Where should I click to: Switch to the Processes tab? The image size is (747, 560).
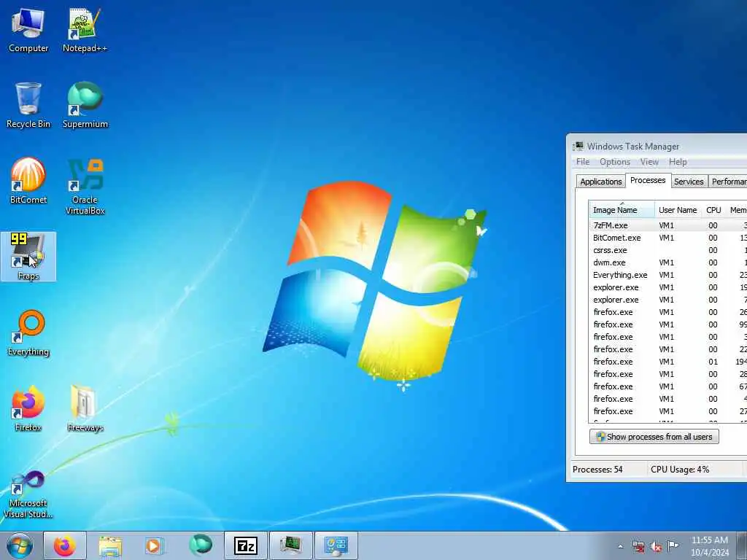648,181
